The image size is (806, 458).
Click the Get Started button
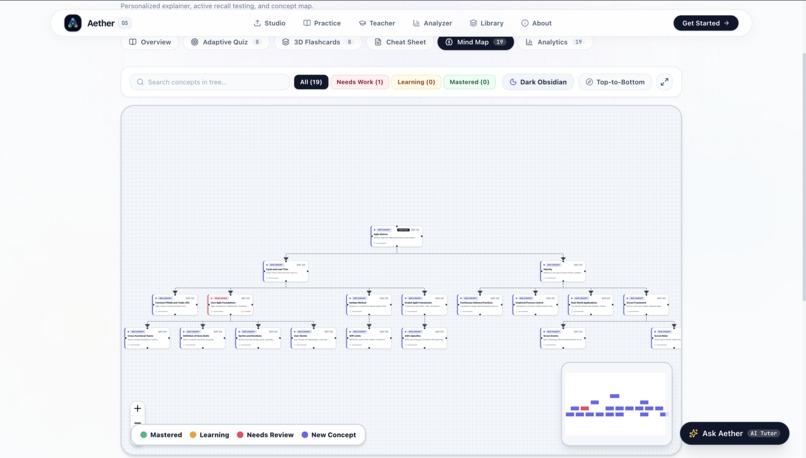click(706, 23)
